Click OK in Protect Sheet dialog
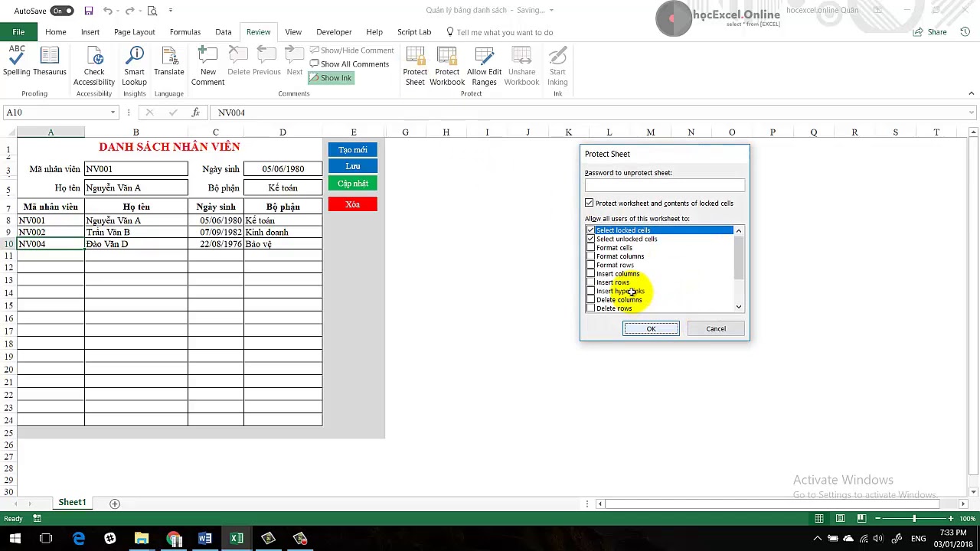This screenshot has height=551, width=980. [651, 328]
